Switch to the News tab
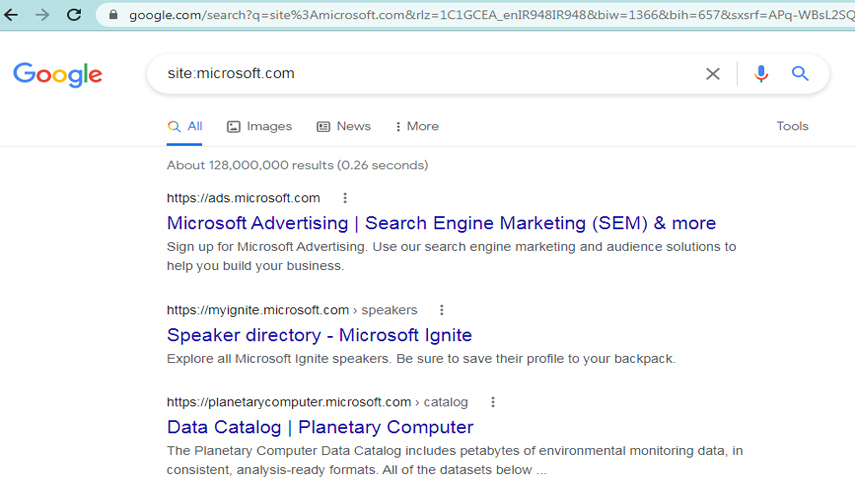Viewport: 855px width, 495px height. [344, 126]
